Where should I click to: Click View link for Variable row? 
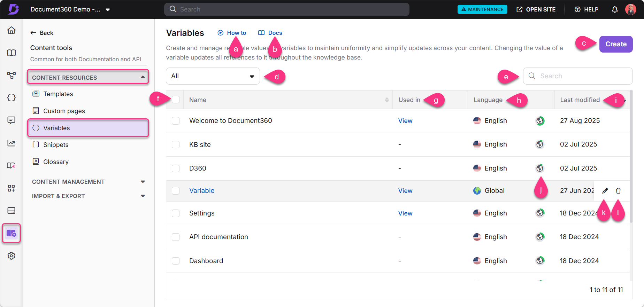(405, 191)
